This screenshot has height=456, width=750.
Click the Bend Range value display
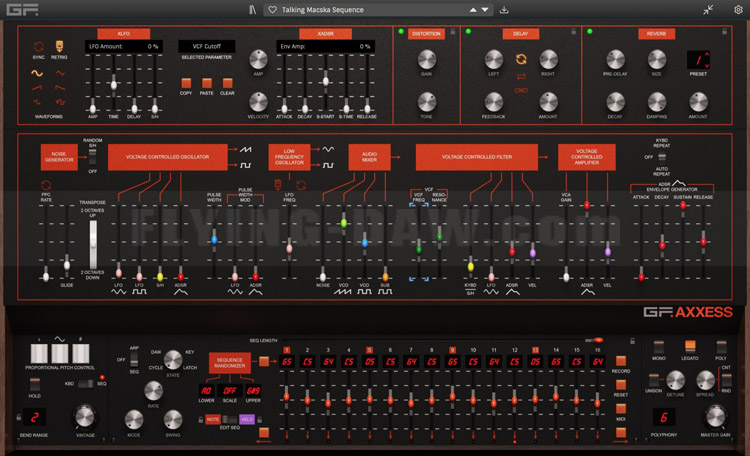[x=34, y=417]
